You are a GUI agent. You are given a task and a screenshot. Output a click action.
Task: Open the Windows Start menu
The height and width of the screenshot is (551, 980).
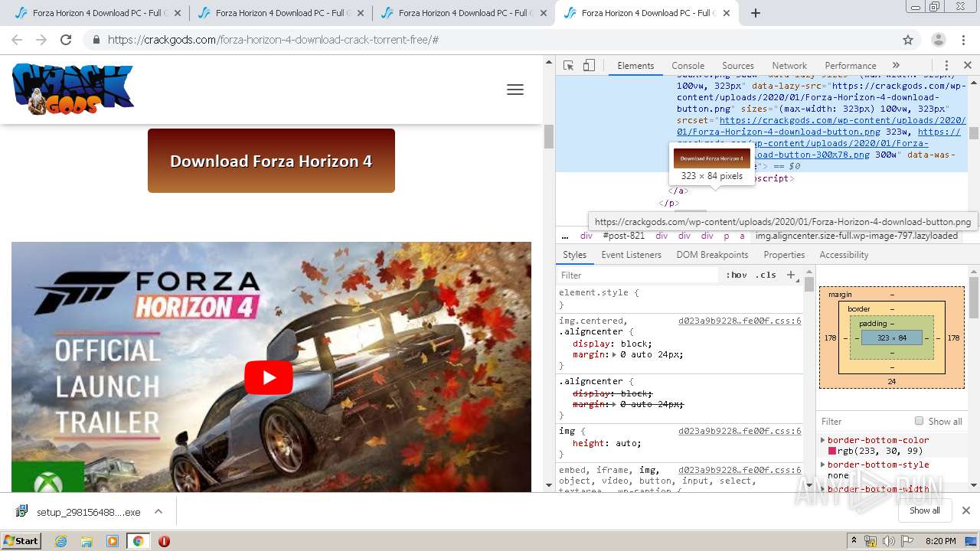pos(21,540)
